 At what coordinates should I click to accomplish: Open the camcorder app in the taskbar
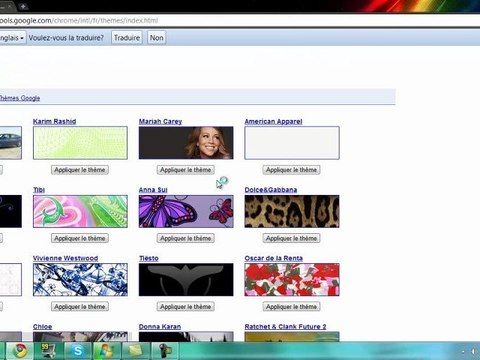click(x=165, y=351)
